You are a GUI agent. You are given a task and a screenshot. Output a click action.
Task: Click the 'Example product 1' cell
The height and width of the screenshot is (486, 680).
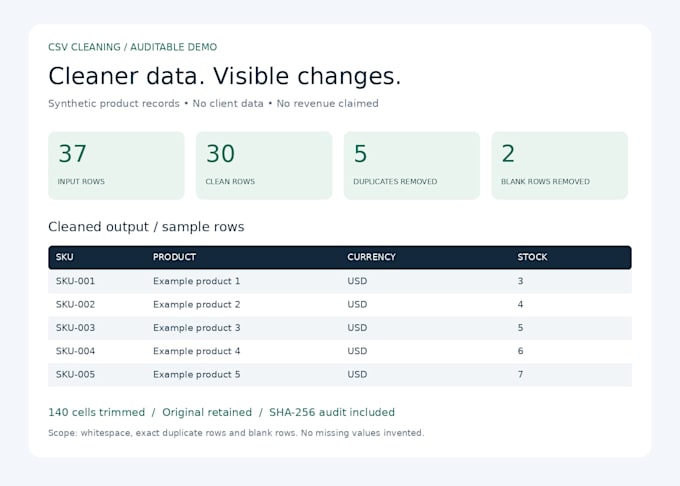196,281
